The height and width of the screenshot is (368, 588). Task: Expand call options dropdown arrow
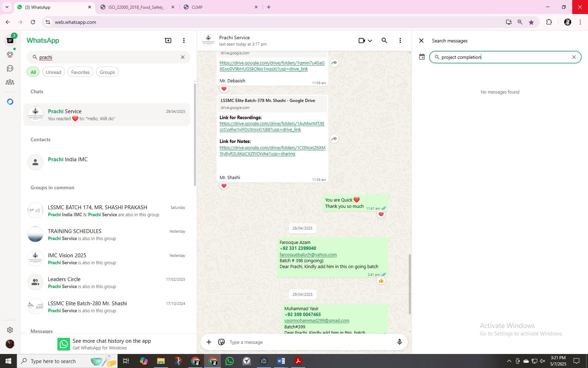coord(370,41)
